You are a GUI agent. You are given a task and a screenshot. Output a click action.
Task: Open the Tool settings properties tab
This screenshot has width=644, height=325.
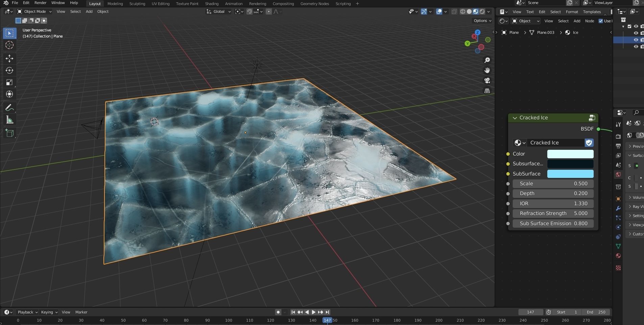618,124
